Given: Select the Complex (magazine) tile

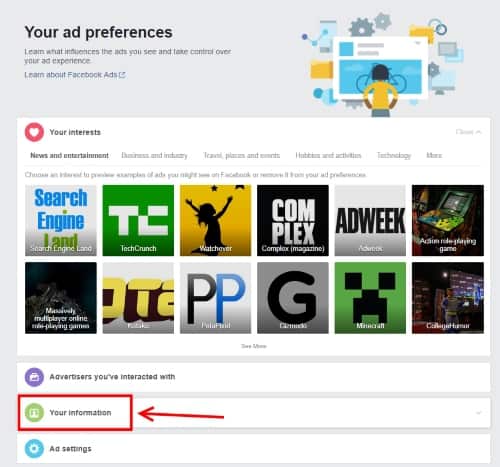Looking at the screenshot, I should [293, 220].
